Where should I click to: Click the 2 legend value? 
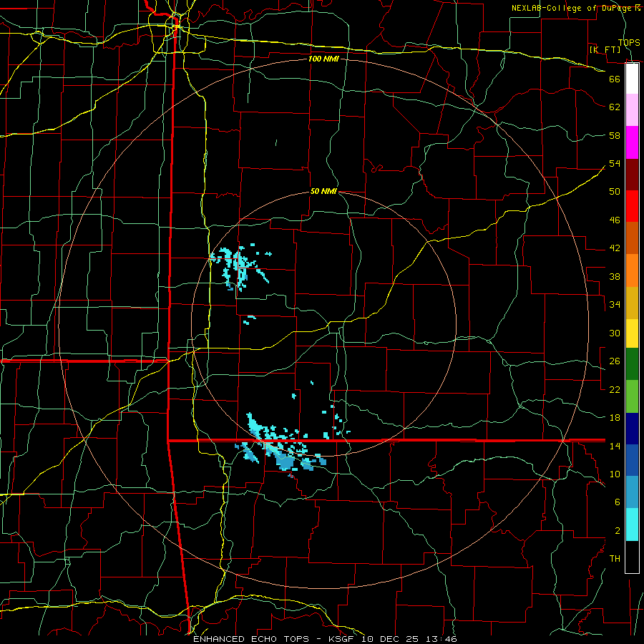point(617,531)
